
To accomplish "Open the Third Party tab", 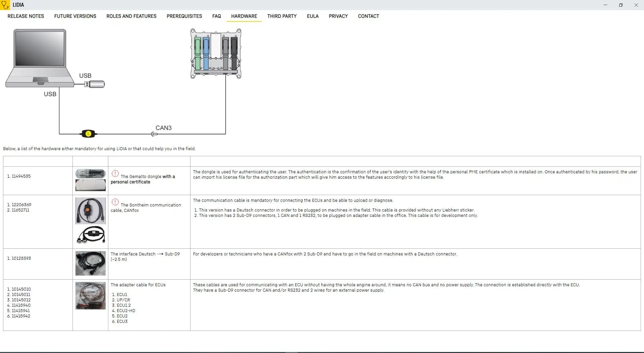I will [x=282, y=16].
